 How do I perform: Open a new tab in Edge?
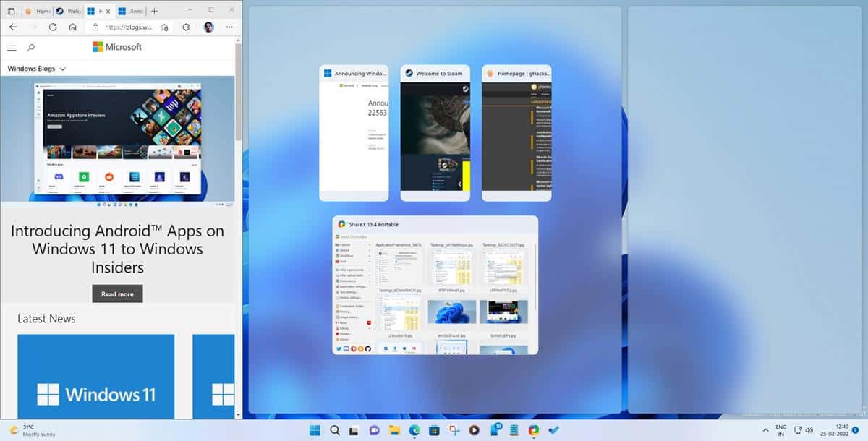(x=154, y=11)
